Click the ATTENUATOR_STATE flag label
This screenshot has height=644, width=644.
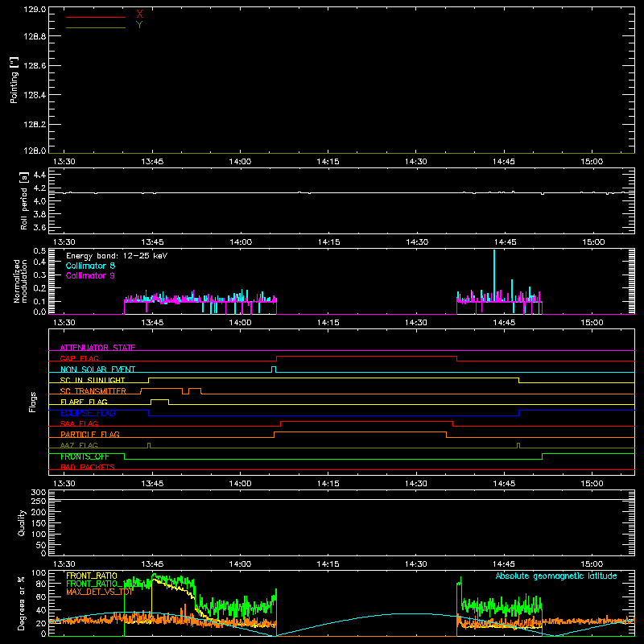(97, 348)
